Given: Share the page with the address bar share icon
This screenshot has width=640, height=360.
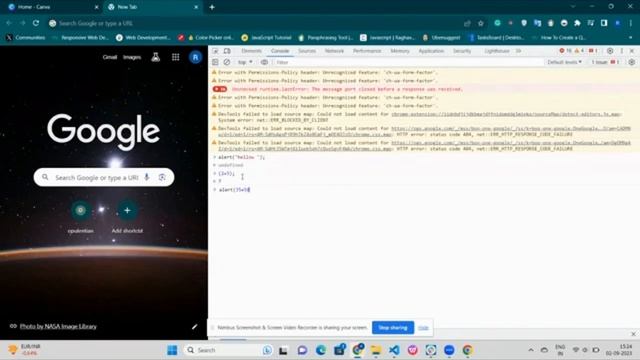Looking at the screenshot, I should tap(467, 23).
